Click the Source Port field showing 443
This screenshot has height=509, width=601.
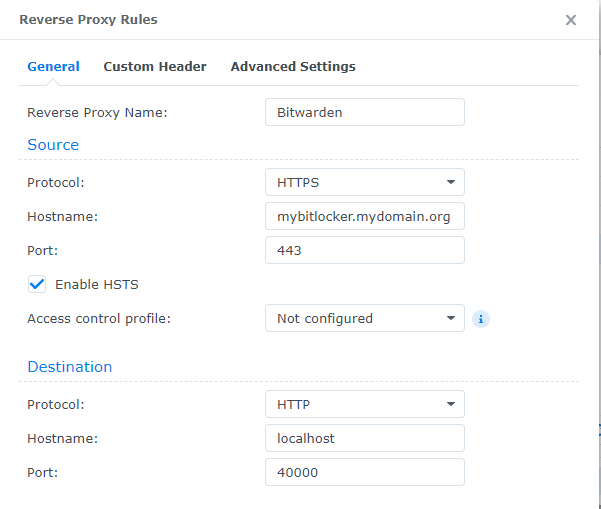(x=364, y=250)
